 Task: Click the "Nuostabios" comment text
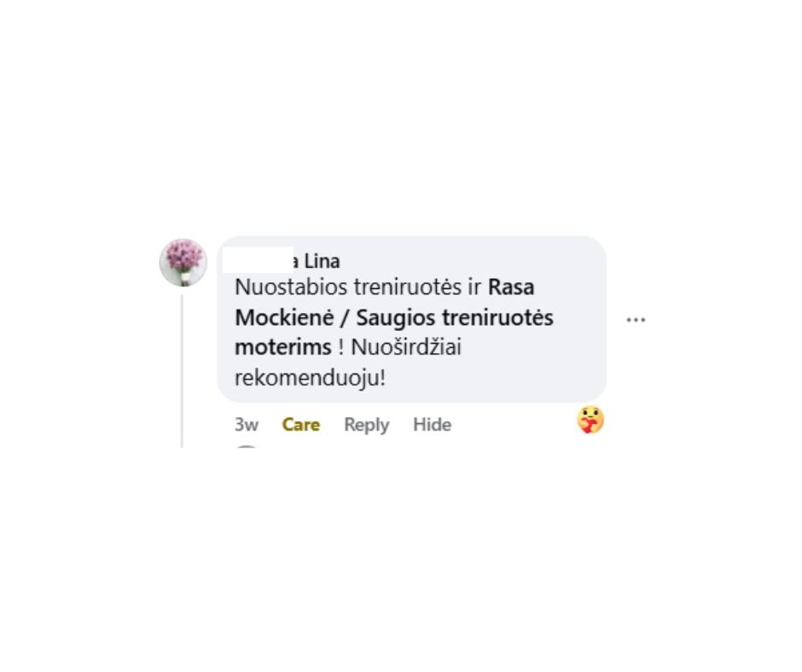[x=292, y=287]
